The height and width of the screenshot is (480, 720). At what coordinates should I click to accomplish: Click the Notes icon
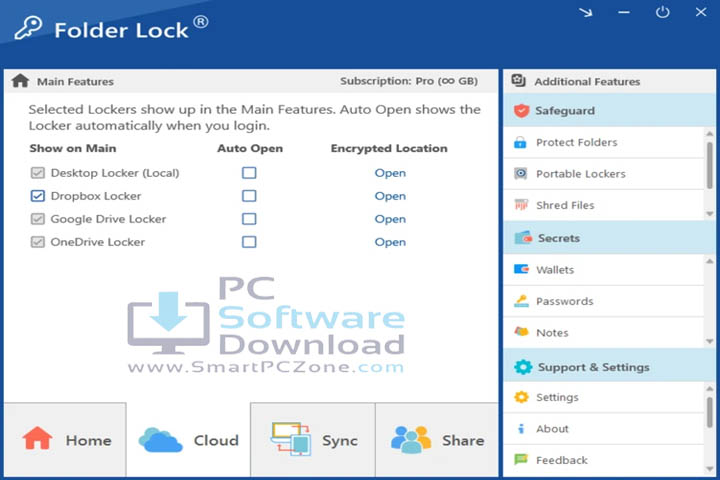point(521,332)
